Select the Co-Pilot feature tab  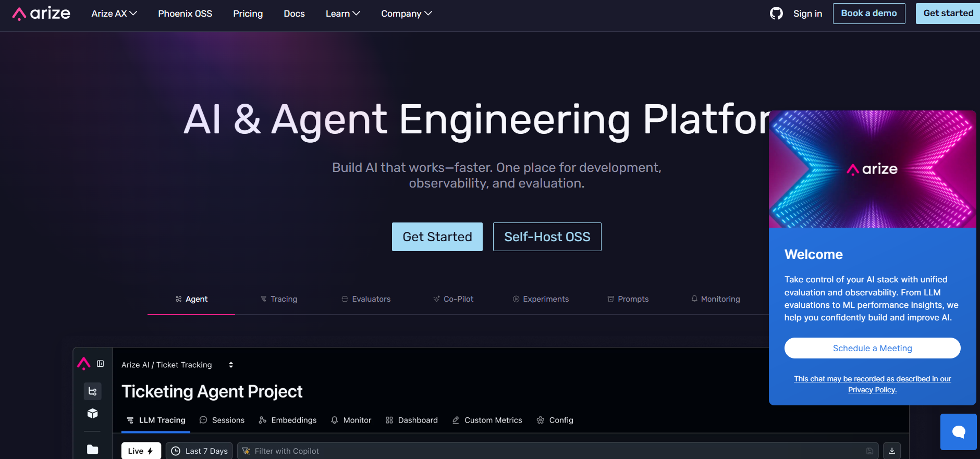454,299
